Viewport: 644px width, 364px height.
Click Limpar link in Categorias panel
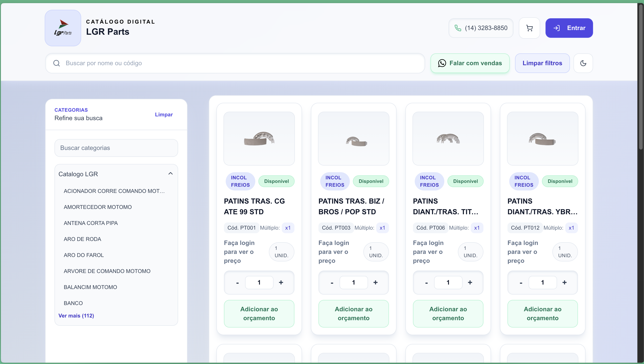tap(164, 115)
